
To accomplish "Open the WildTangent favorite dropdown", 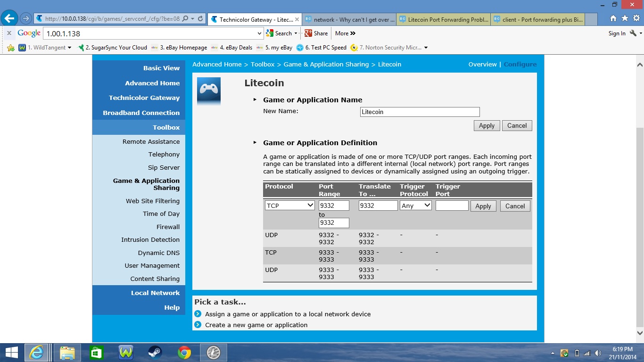I will click(x=70, y=48).
